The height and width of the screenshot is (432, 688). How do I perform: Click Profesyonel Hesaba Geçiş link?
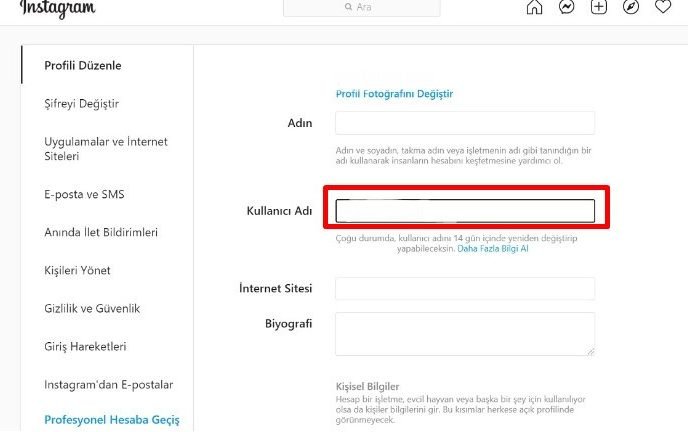pyautogui.click(x=112, y=420)
